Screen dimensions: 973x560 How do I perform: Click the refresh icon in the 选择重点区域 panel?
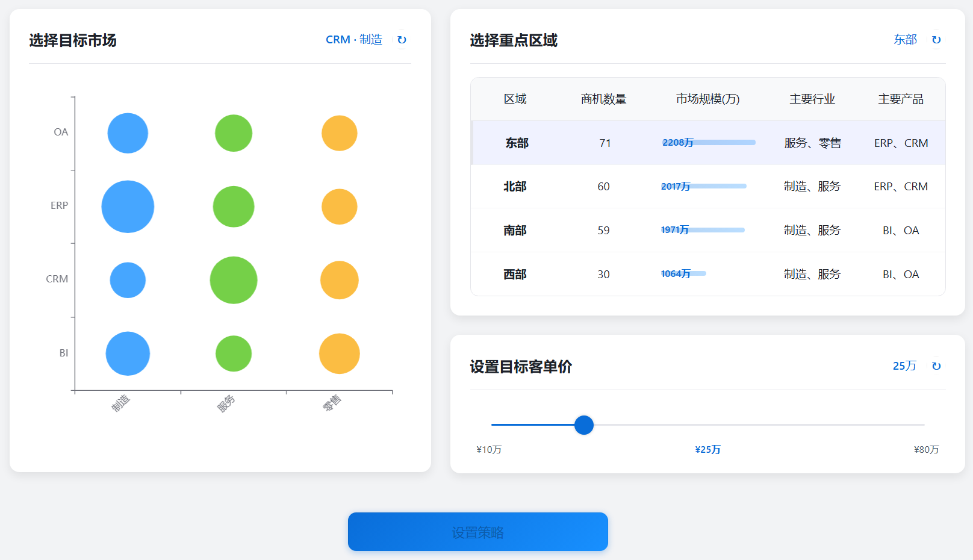(x=937, y=40)
